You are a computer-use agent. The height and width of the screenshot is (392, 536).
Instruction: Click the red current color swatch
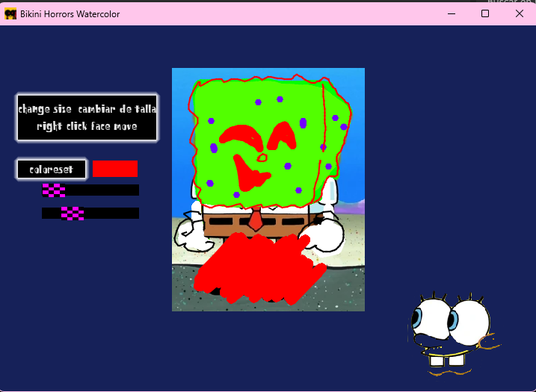[x=115, y=169]
